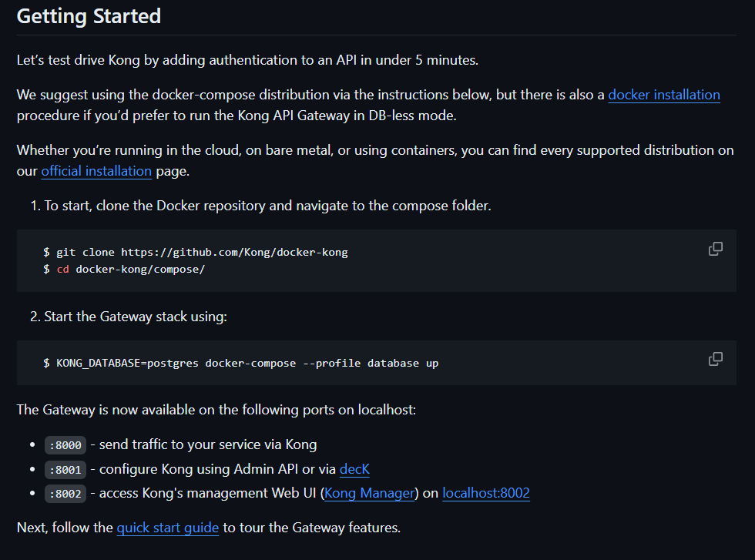Click the 'Gateway is now available' sentence
755x560 pixels.
[216, 410]
